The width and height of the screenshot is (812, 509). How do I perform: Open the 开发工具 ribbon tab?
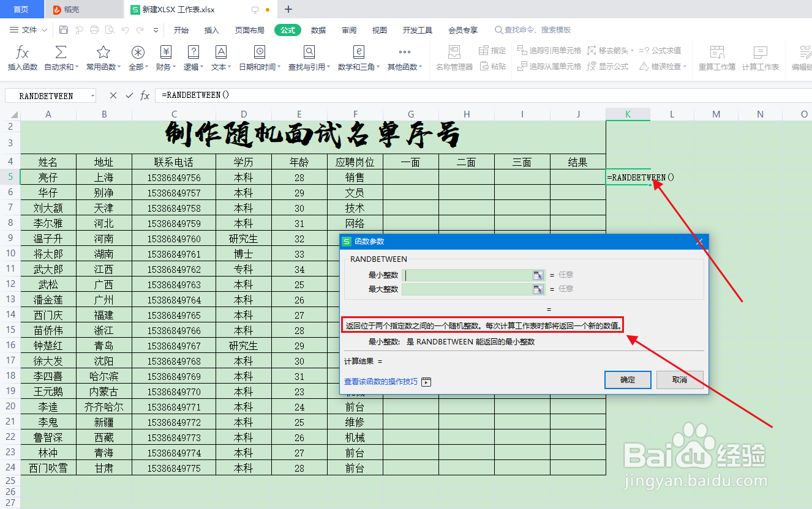[x=418, y=30]
